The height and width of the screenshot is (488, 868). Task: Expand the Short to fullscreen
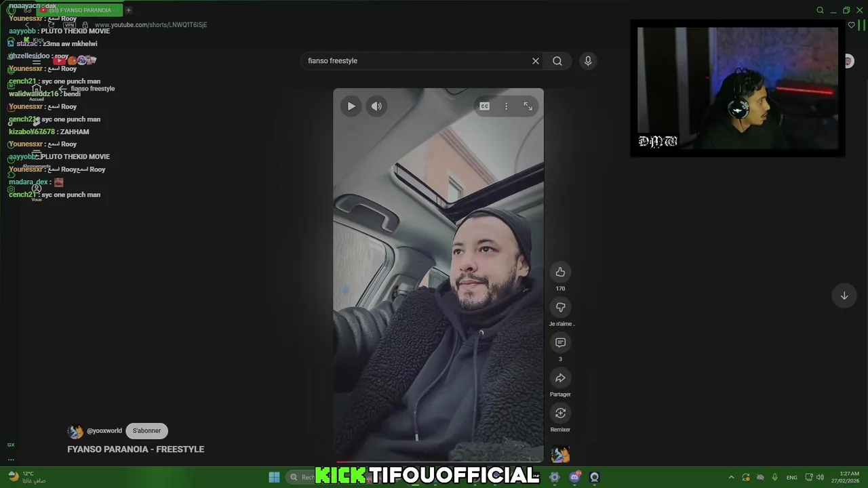(x=528, y=106)
